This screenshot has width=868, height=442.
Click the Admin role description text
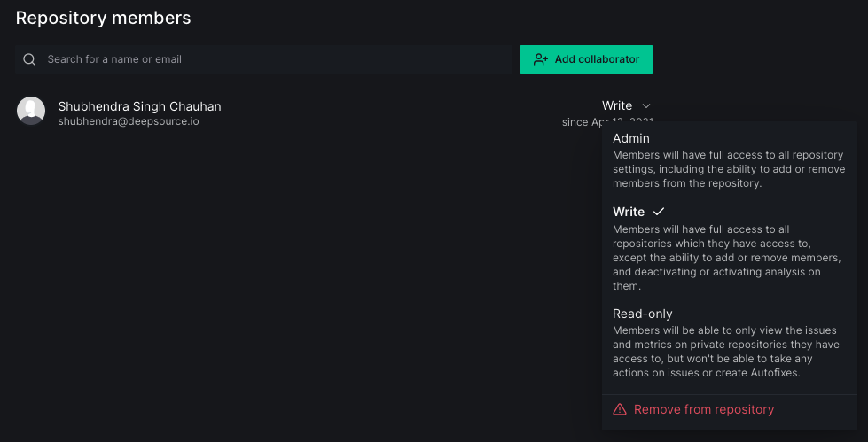729,169
